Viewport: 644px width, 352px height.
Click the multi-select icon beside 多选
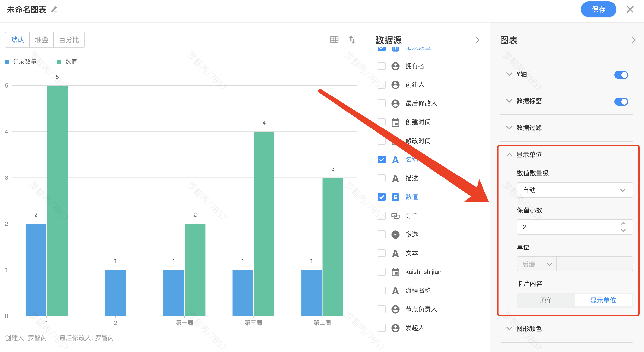coord(395,234)
